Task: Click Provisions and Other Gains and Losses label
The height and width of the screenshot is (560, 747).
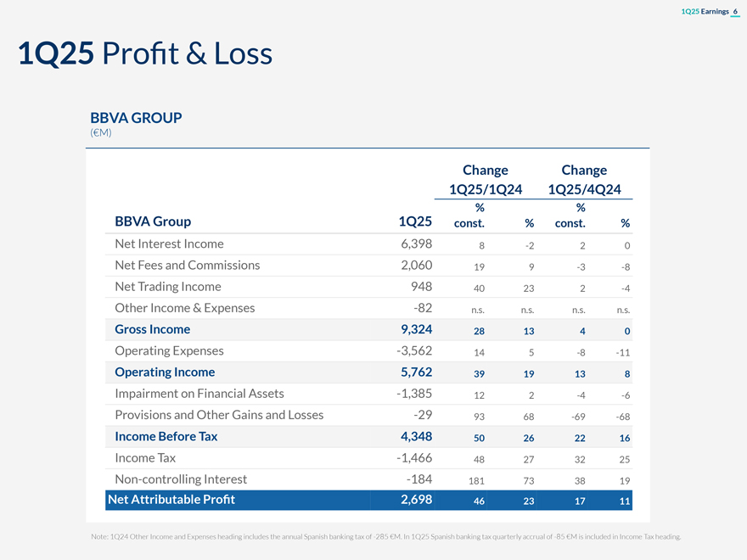Action: 219,415
